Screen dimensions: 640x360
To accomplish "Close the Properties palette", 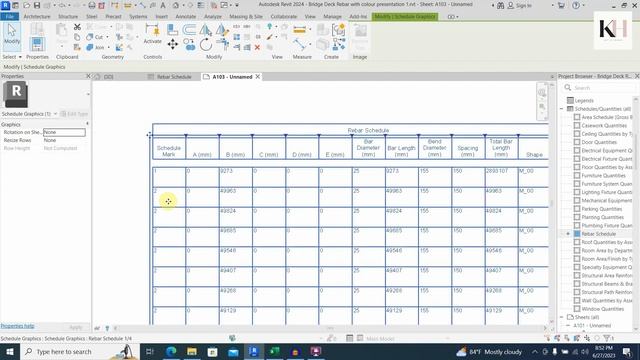I will (x=88, y=76).
